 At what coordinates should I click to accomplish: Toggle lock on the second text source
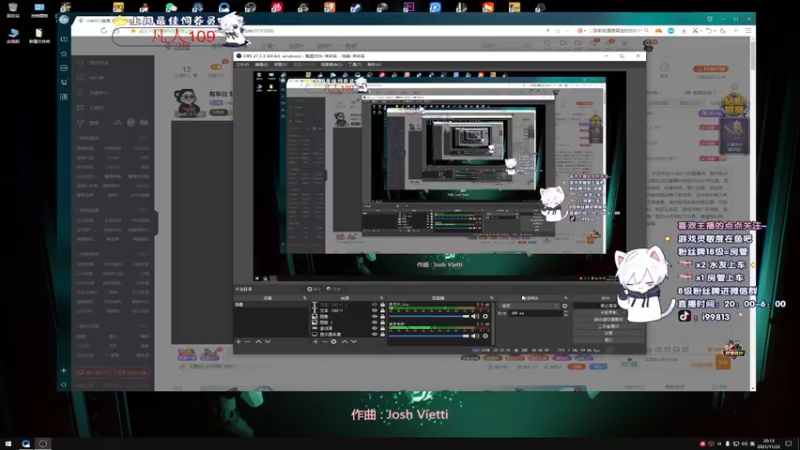[382, 310]
